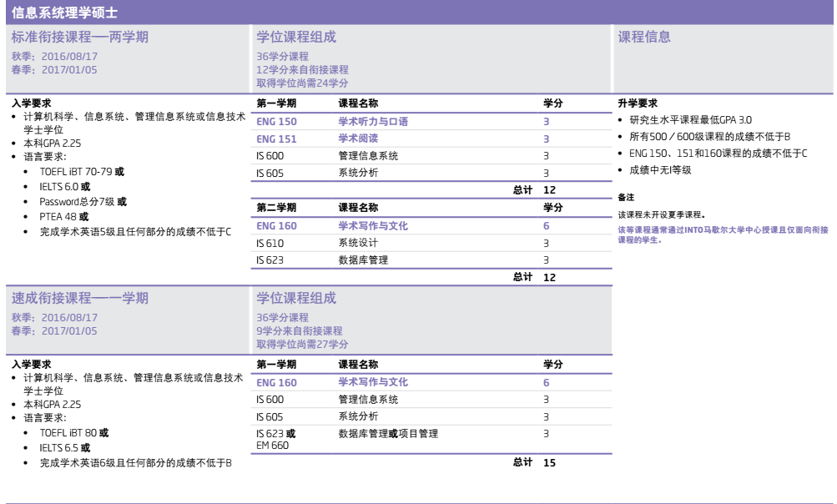This screenshot has width=837, height=504.
Task: Select the IS 610 course code
Action: click(x=270, y=243)
